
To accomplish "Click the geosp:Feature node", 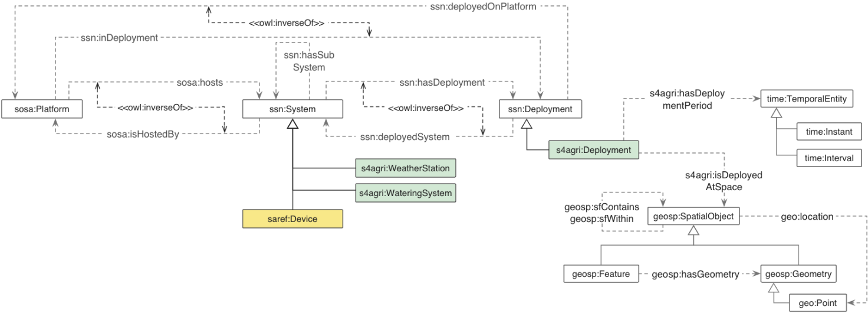I will (601, 274).
